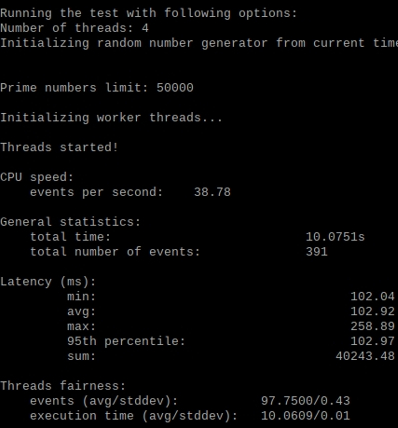The image size is (398, 428).
Task: Click the min latency value 102.04
Action: [x=372, y=296]
